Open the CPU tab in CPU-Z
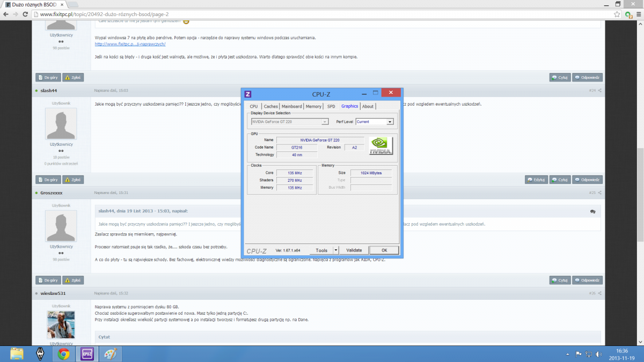Image resolution: width=644 pixels, height=362 pixels. [254, 106]
